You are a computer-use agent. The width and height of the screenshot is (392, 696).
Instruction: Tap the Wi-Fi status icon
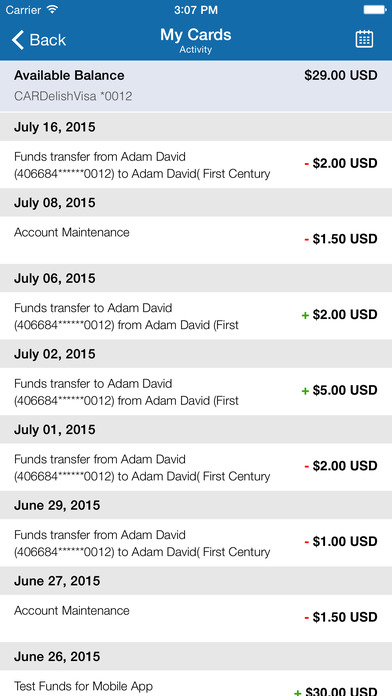pos(52,9)
